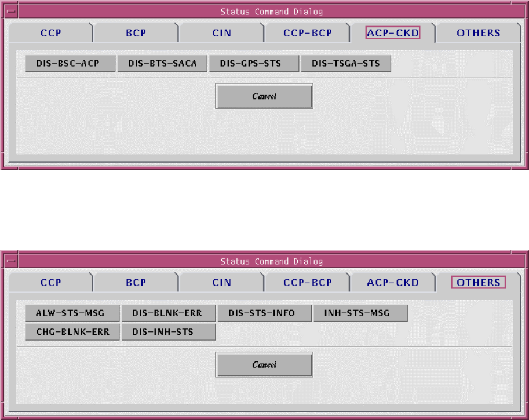Click the lower dialog title bar
The image size is (529, 420).
pyautogui.click(x=272, y=261)
